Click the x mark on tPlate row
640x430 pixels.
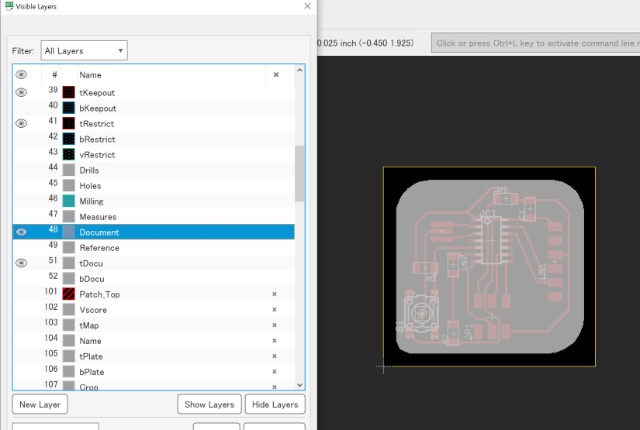(274, 356)
